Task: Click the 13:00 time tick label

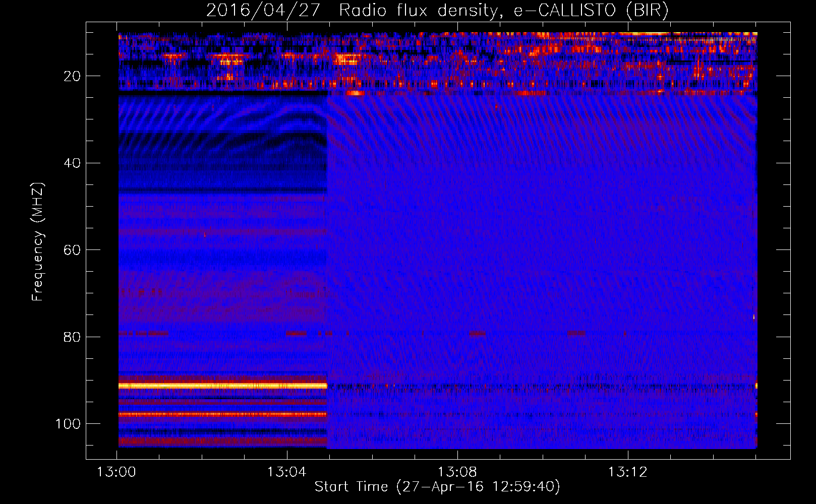Action: click(116, 472)
